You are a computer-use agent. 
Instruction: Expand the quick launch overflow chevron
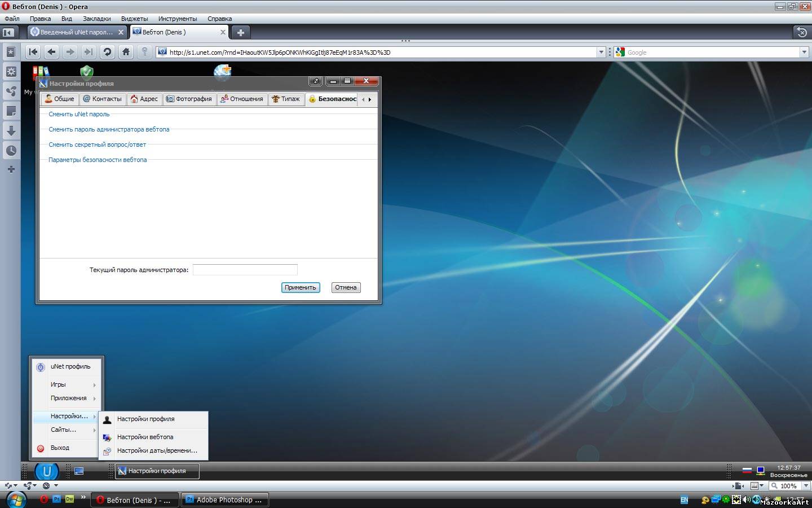[83, 497]
